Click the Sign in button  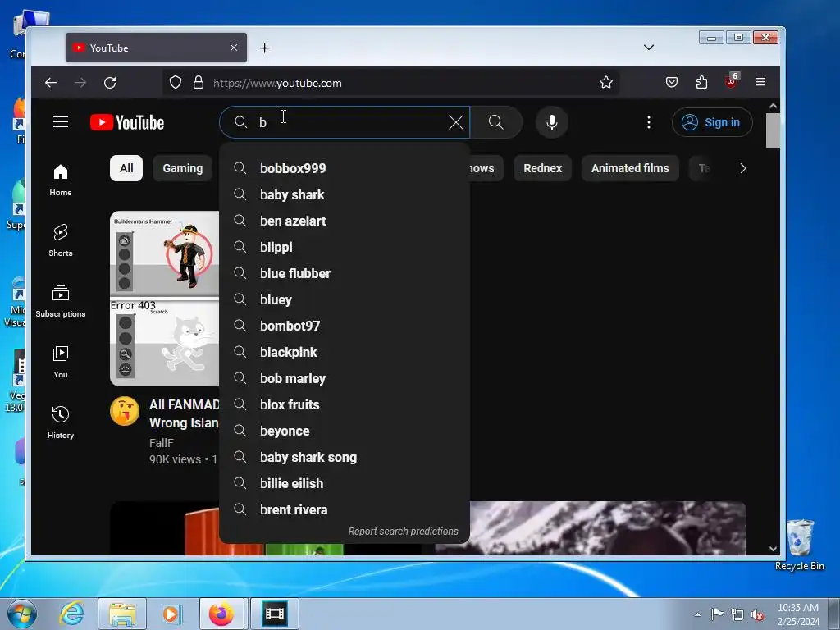712,122
